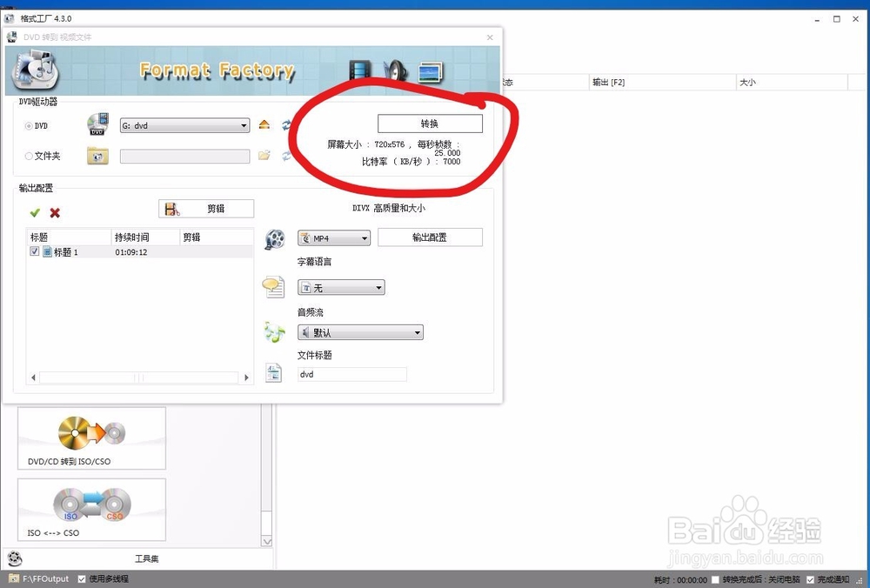Select the DVD radio button
Viewport: 870px width, 588px height.
click(29, 126)
